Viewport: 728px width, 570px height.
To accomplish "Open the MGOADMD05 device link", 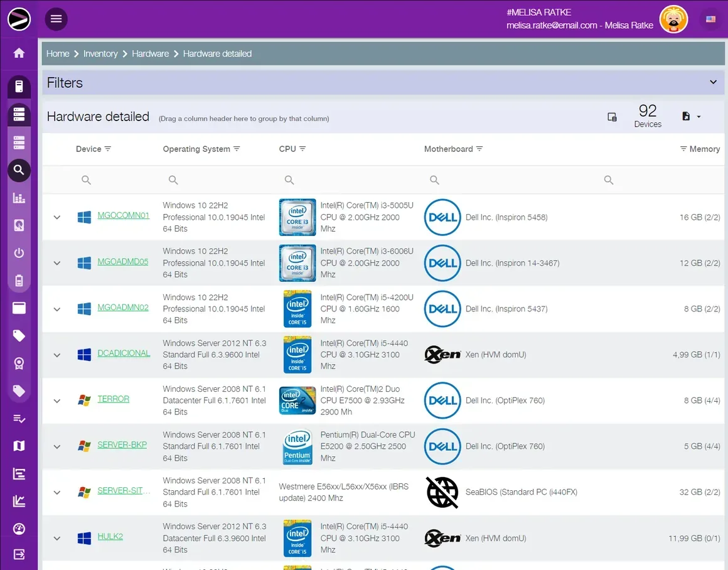I will 122,262.
